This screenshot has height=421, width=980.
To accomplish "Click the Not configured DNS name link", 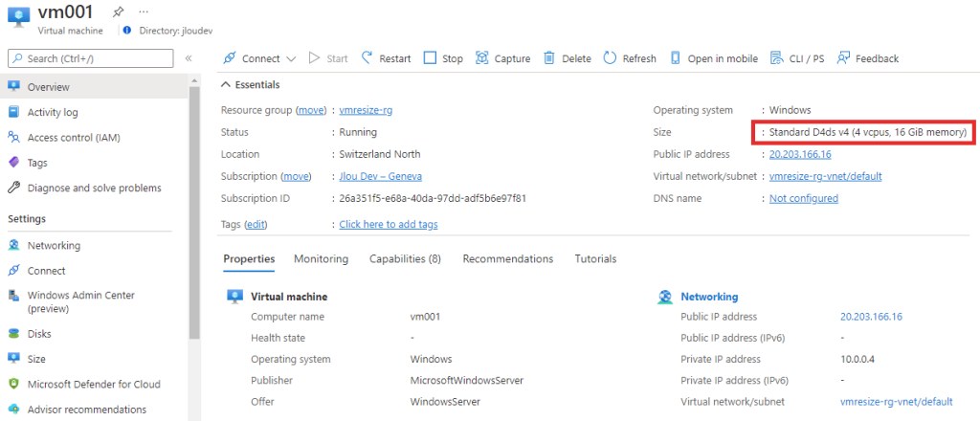I will pos(804,198).
